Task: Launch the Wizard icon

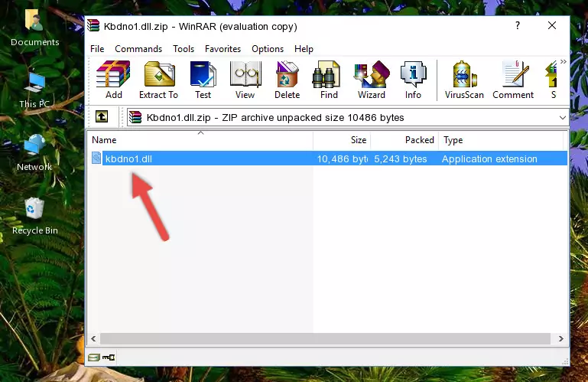Action: click(x=372, y=80)
